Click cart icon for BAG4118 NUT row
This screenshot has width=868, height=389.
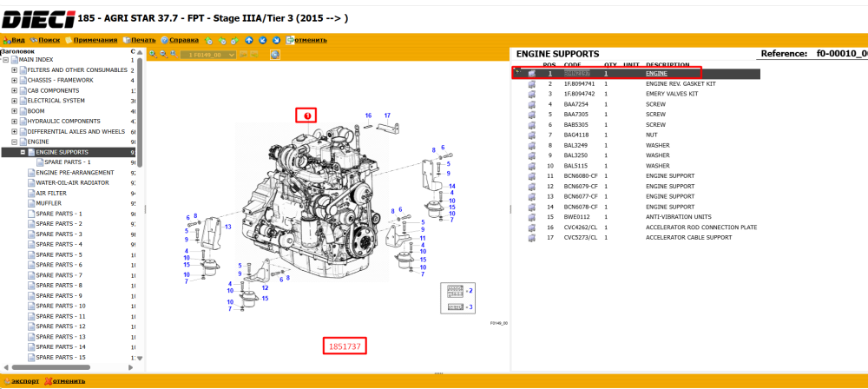pyautogui.click(x=532, y=135)
